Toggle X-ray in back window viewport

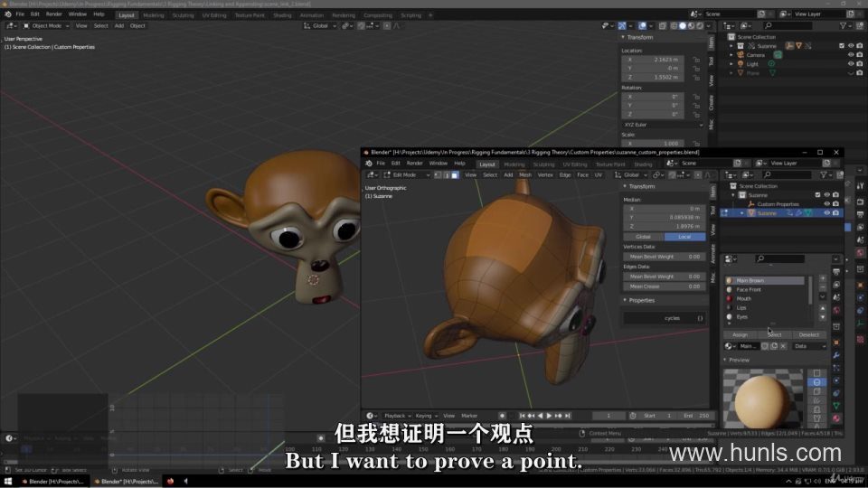(662, 26)
